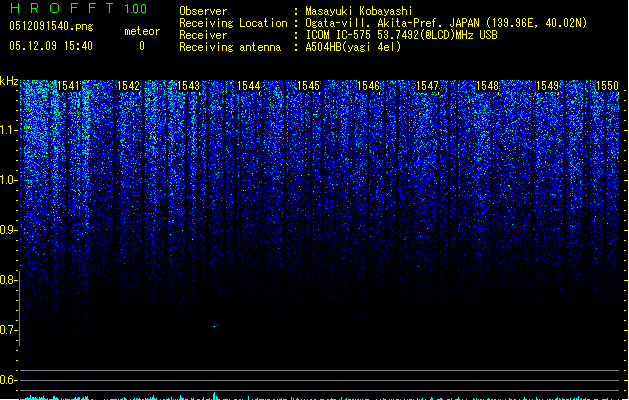Viewport: 629px width, 400px height.
Task: Click the 0.9 kHz axis label
Action: click(x=8, y=230)
